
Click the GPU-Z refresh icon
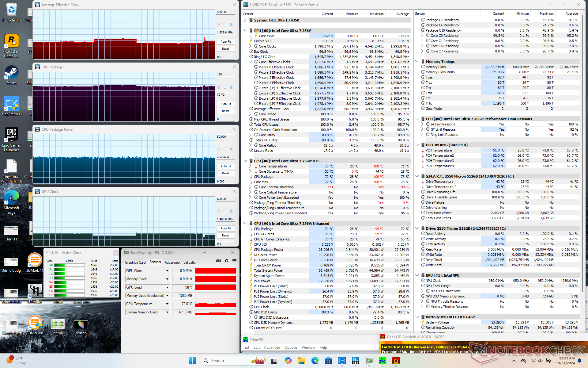point(226,261)
